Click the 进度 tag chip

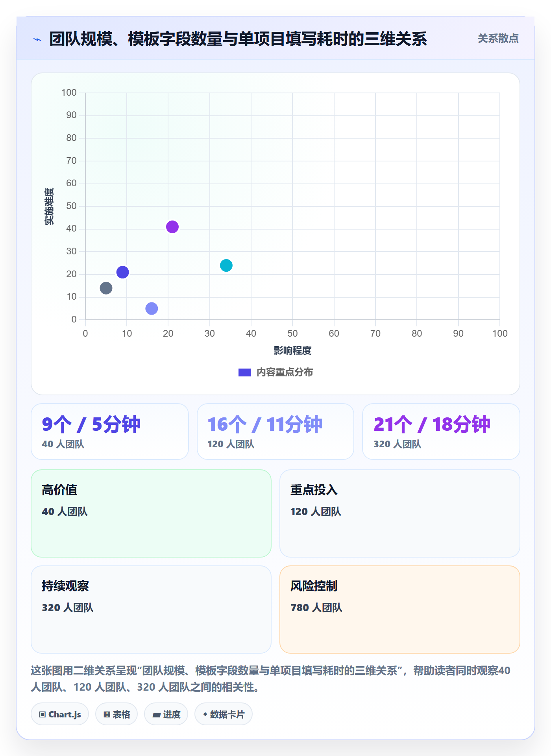[x=166, y=714]
